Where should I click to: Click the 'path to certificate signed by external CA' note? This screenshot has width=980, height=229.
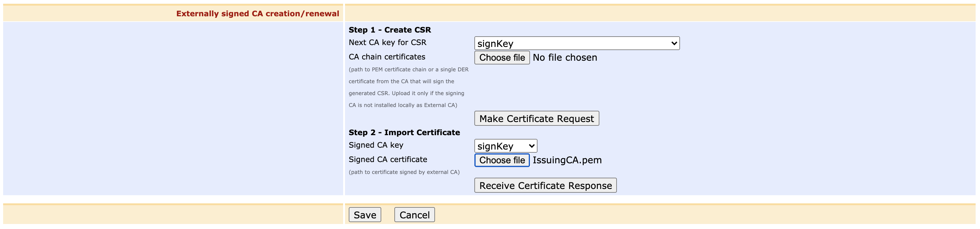coord(404,172)
